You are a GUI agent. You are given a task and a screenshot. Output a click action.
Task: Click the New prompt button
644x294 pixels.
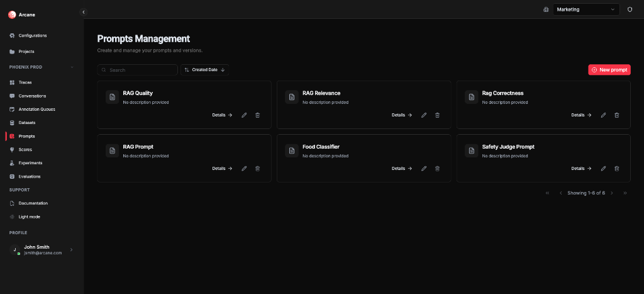click(609, 70)
